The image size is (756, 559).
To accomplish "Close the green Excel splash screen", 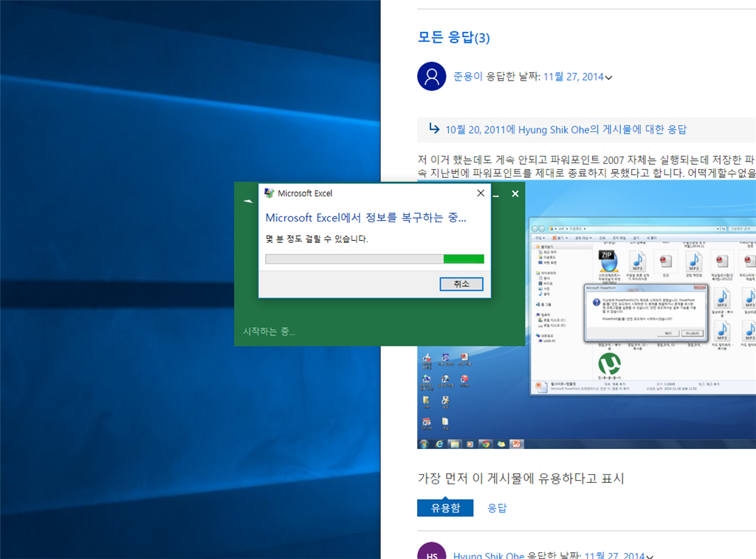I will tap(515, 193).
